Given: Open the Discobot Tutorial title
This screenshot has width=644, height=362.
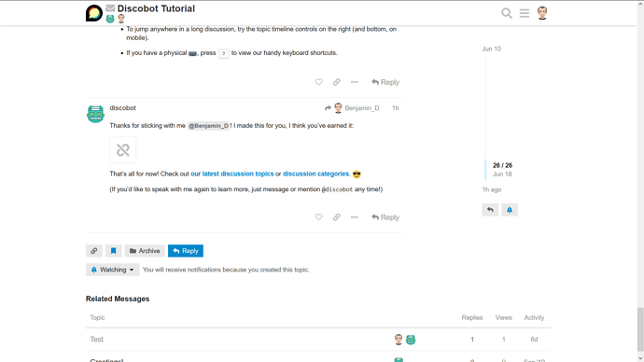Looking at the screenshot, I should tap(156, 8).
